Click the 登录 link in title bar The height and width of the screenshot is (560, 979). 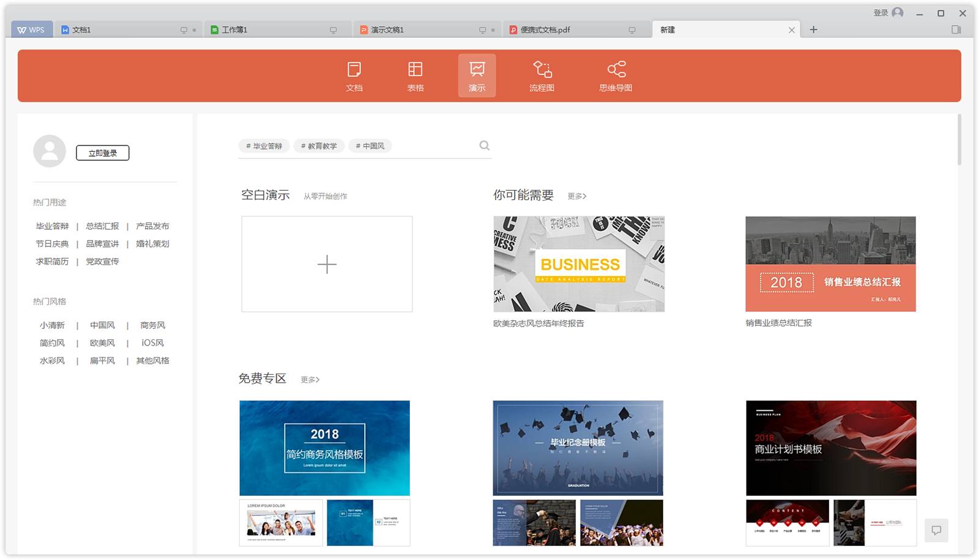880,13
